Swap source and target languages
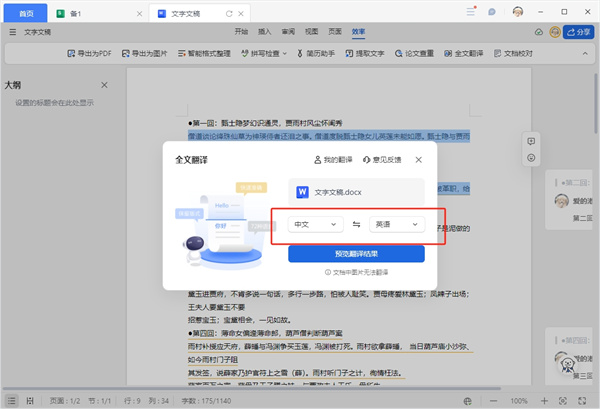The height and width of the screenshot is (409, 600). (x=356, y=225)
